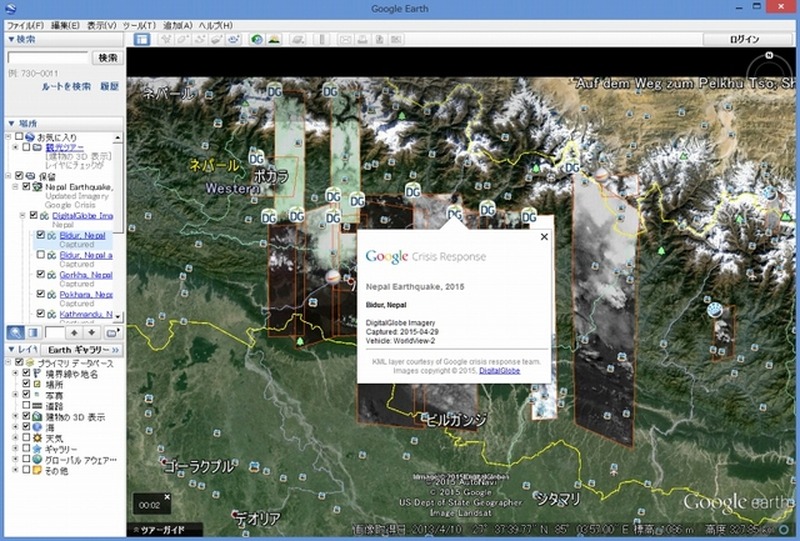The width and height of the screenshot is (800, 541).
Task: Check the unchecked Bidur, Nepal item
Action: coord(40,255)
